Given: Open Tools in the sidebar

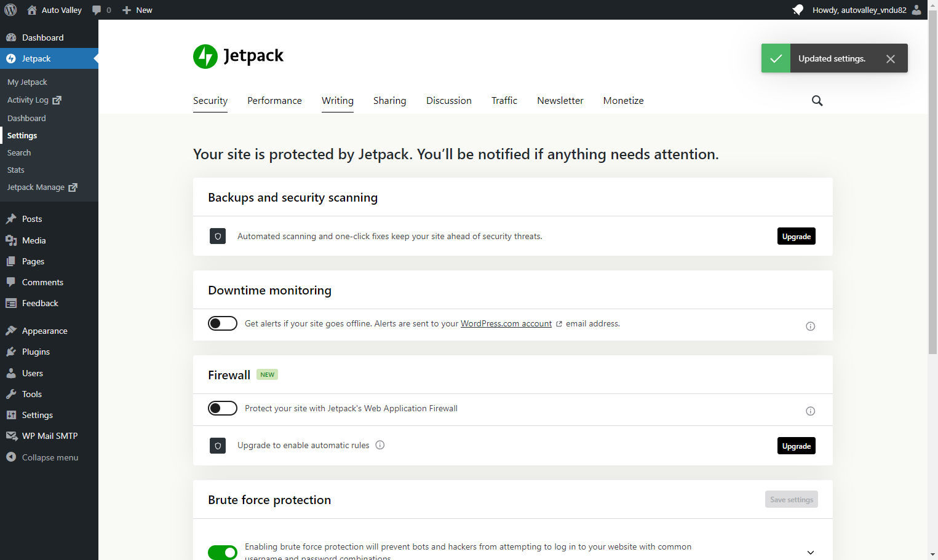Looking at the screenshot, I should pyautogui.click(x=49, y=394).
